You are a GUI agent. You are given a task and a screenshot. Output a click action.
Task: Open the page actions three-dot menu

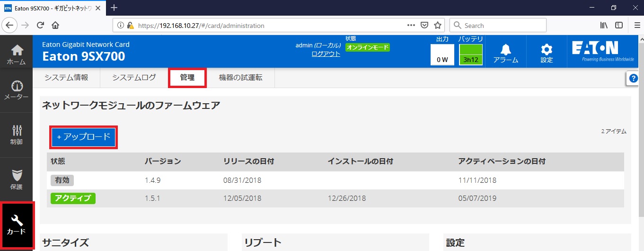click(x=411, y=25)
